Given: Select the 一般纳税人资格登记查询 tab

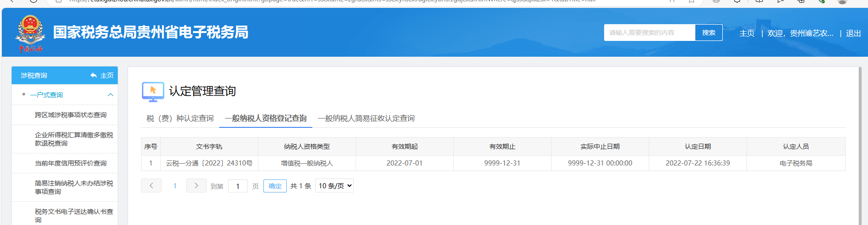Looking at the screenshot, I should click(265, 119).
